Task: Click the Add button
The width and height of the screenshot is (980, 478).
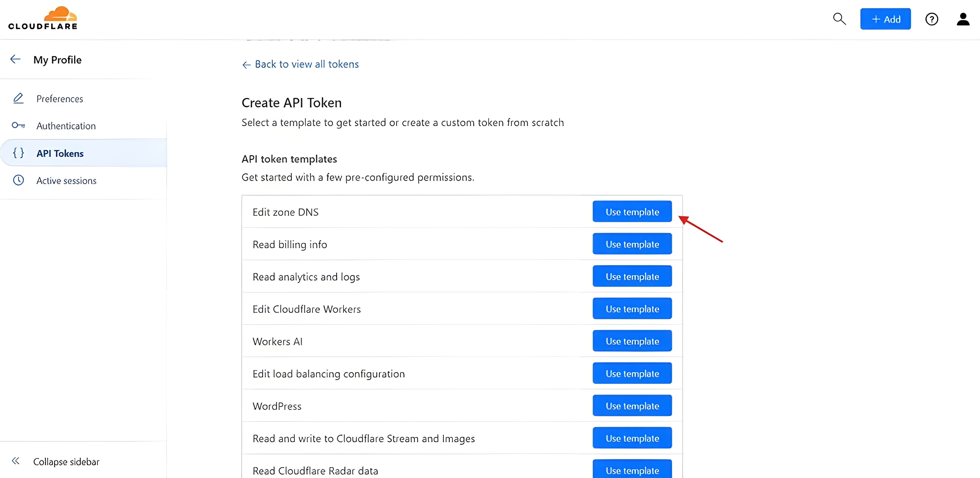Action: [x=885, y=19]
